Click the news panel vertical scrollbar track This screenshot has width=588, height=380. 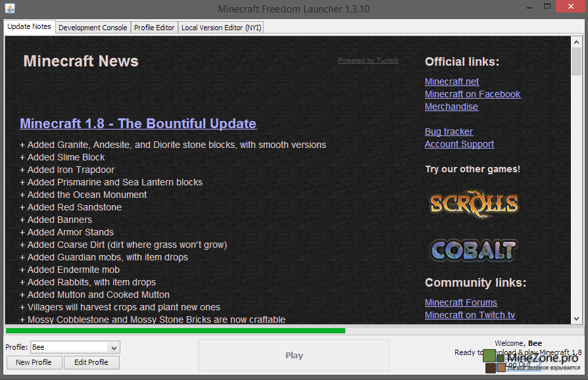click(577, 197)
